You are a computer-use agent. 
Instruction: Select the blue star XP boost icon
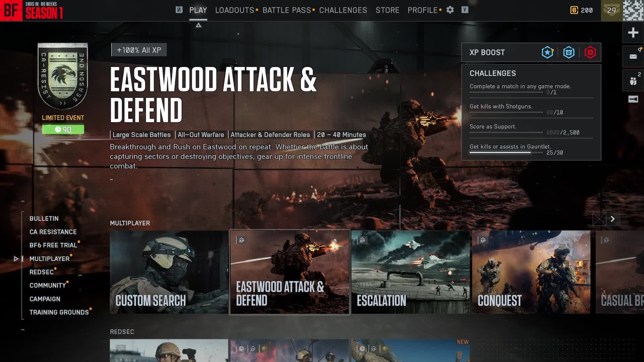(x=547, y=52)
